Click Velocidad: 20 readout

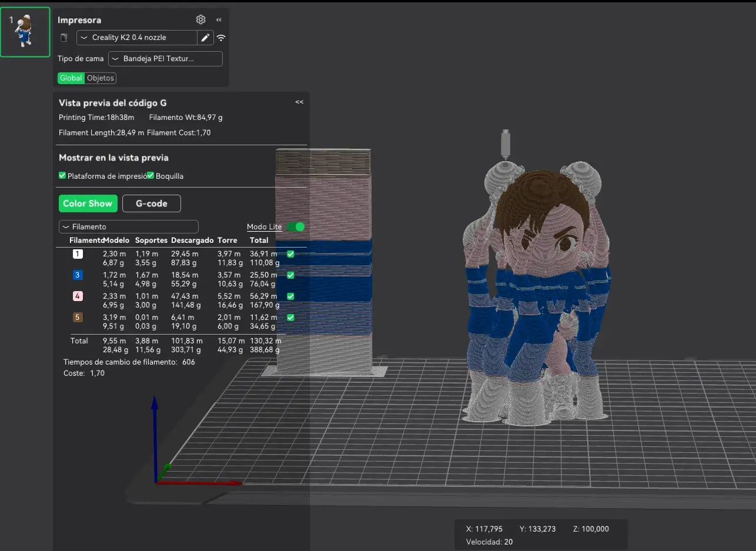[490, 542]
